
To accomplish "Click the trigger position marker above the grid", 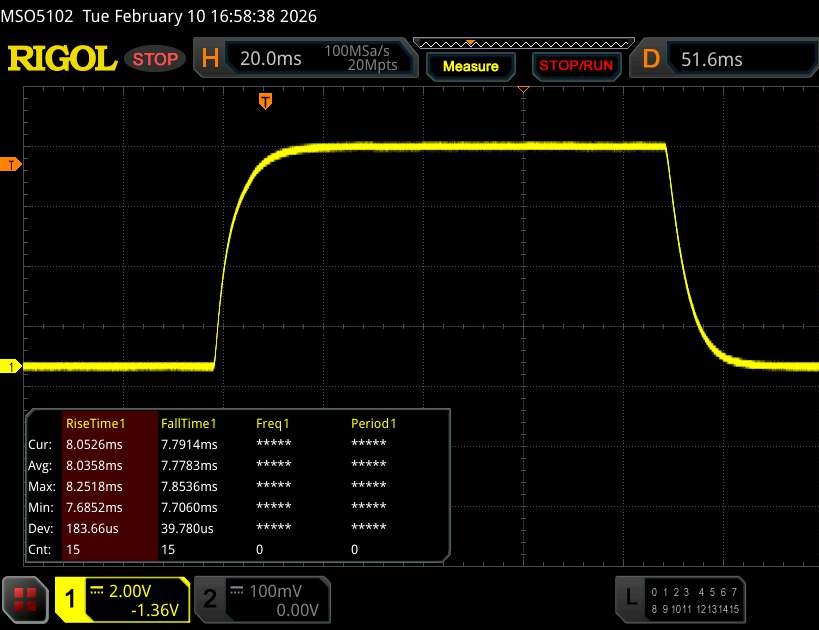I will (265, 100).
